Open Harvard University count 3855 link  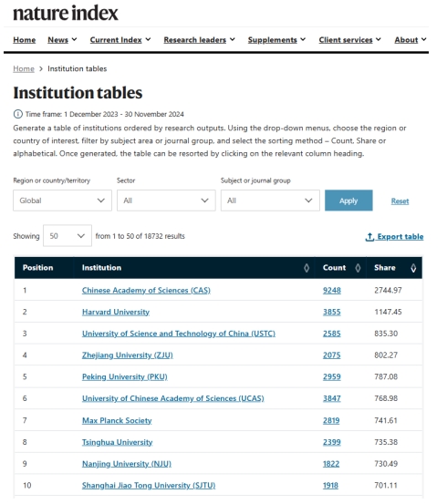coord(331,312)
